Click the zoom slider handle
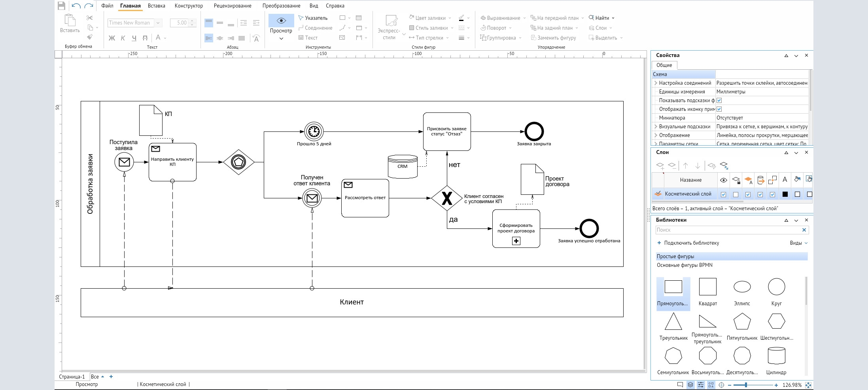Image resolution: width=868 pixels, height=390 pixels. [x=746, y=385]
